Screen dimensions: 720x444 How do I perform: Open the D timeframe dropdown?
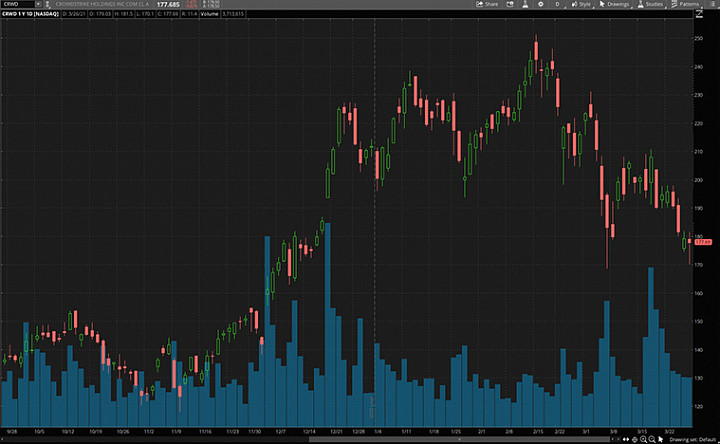tap(558, 4)
